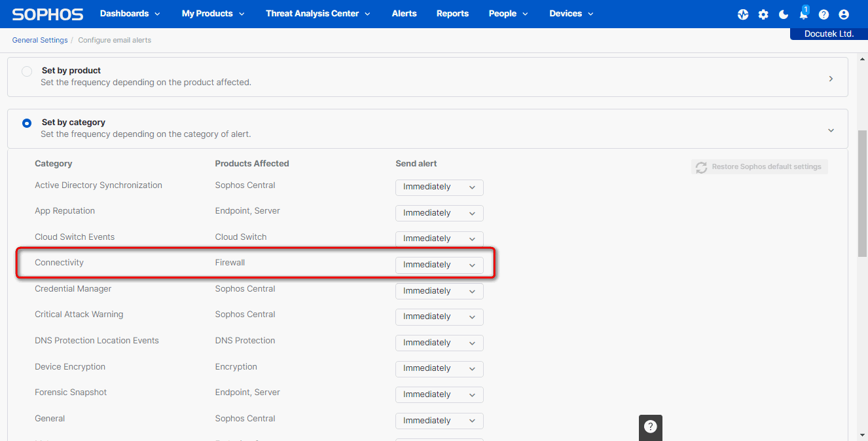Open Send alert dropdown for Critical Attack Warning

pyautogui.click(x=439, y=317)
